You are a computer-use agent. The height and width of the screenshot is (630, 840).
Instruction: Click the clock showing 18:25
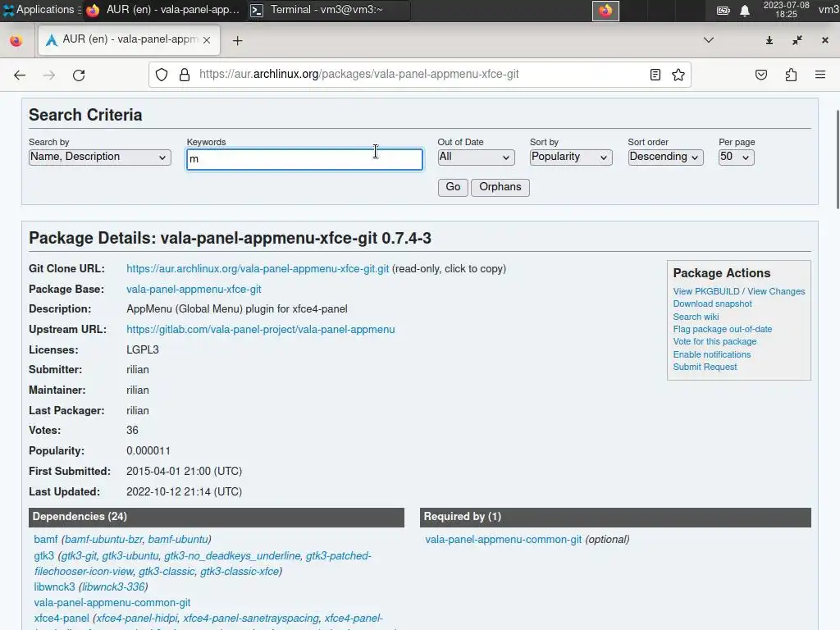[786, 10]
